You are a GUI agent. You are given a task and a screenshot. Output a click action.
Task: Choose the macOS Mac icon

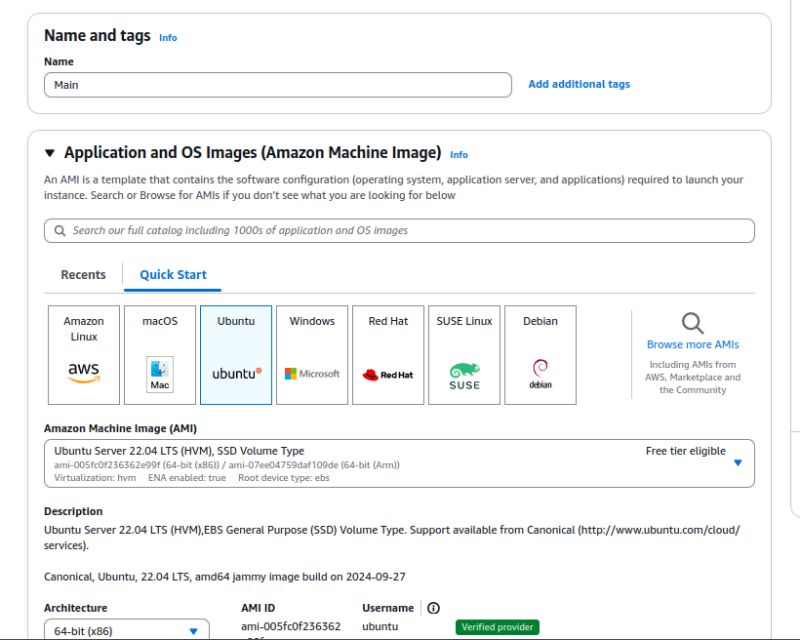159,371
